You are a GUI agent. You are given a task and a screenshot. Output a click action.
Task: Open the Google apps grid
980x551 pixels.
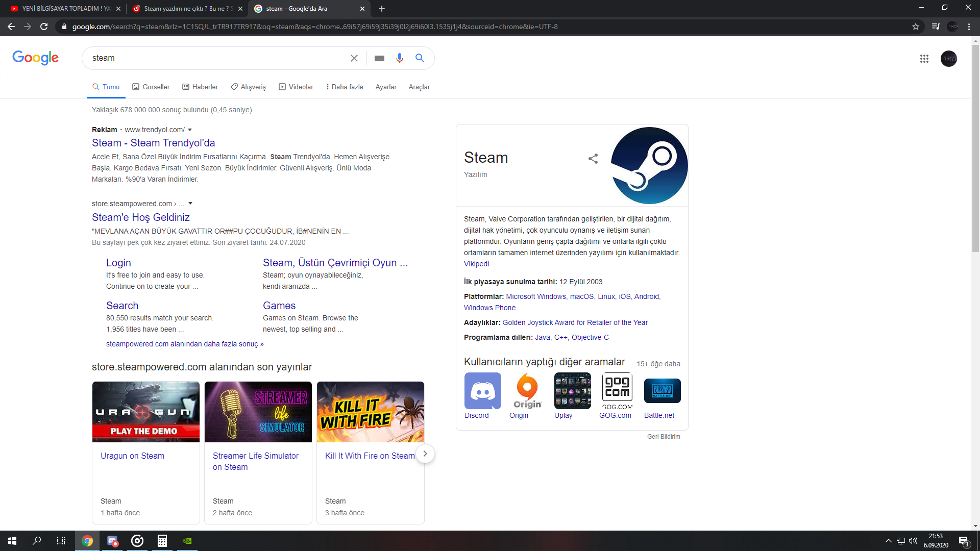click(924, 59)
